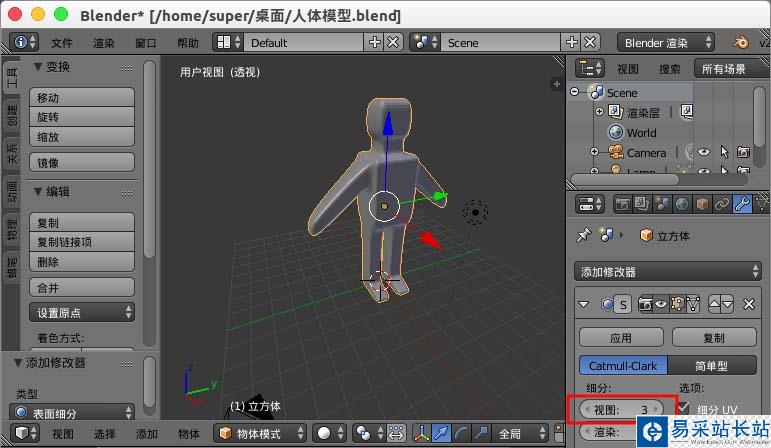The image size is (771, 448).
Task: Collapse the 添加修改器 operator panel
Action: click(18, 363)
